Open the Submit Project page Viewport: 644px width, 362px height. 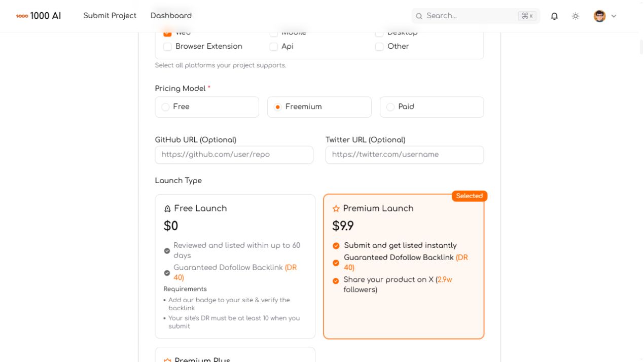[110, 16]
